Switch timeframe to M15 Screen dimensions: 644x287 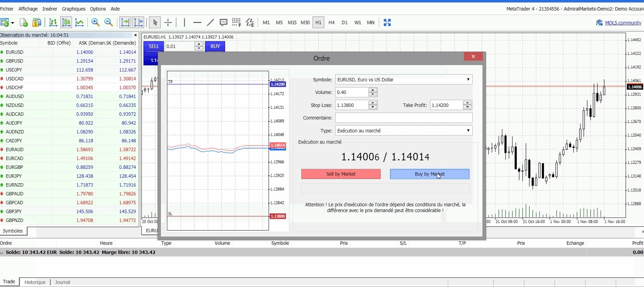pyautogui.click(x=292, y=23)
